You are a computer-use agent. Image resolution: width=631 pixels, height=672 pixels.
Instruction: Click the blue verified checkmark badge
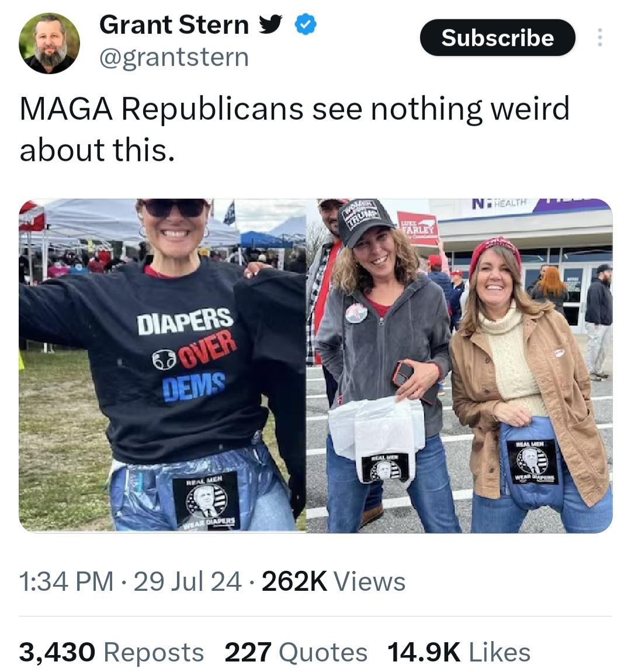306,25
